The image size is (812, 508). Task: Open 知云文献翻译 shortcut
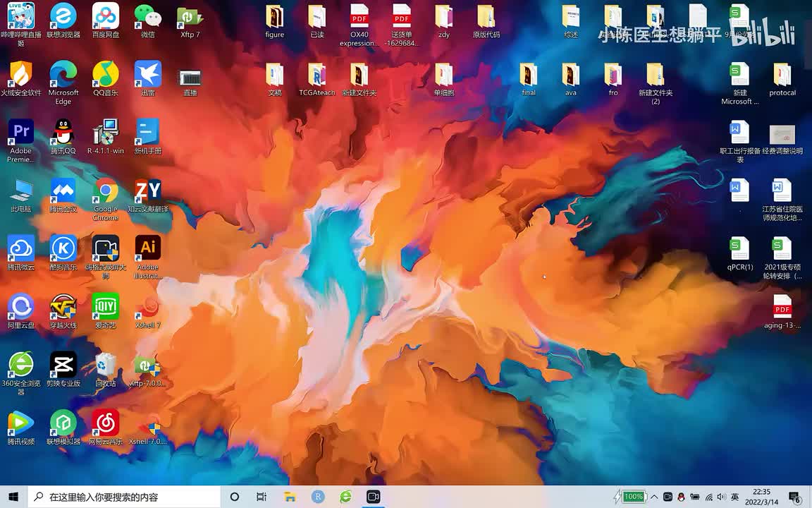pyautogui.click(x=147, y=195)
